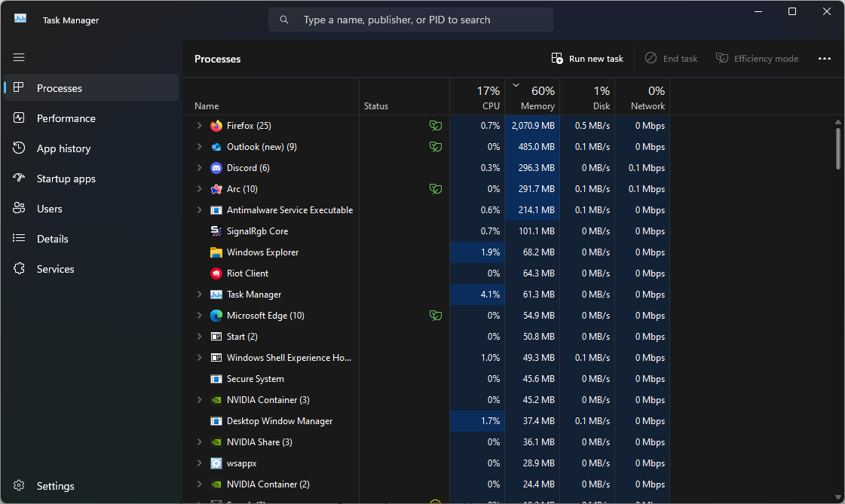
Task: Click the Windows Explorer folder icon
Action: (216, 252)
